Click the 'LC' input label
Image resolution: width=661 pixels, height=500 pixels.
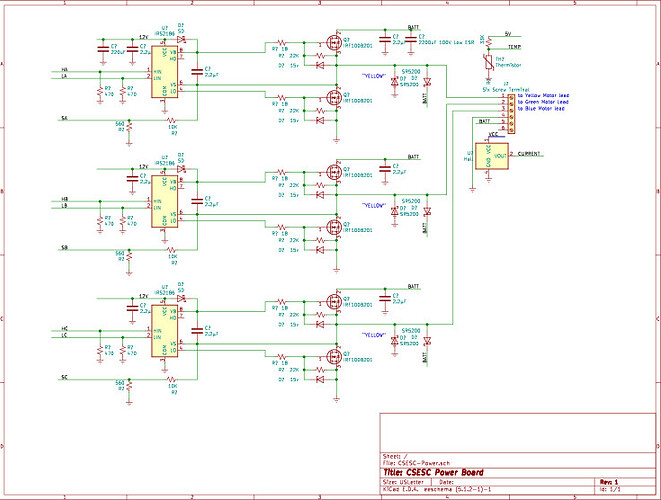(64, 335)
